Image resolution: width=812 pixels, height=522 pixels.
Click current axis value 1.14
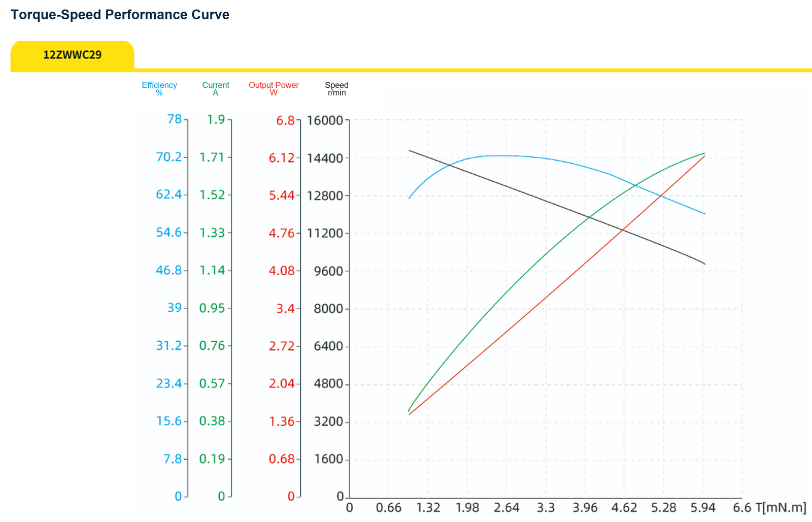click(x=212, y=270)
